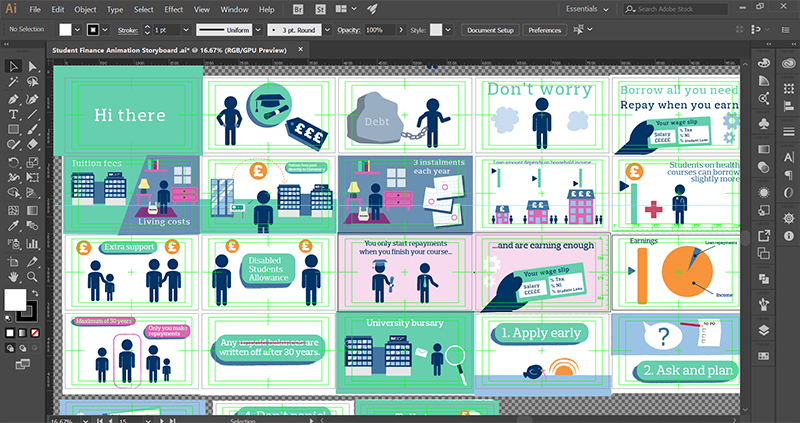Swap fill and stroke colors

[35, 293]
